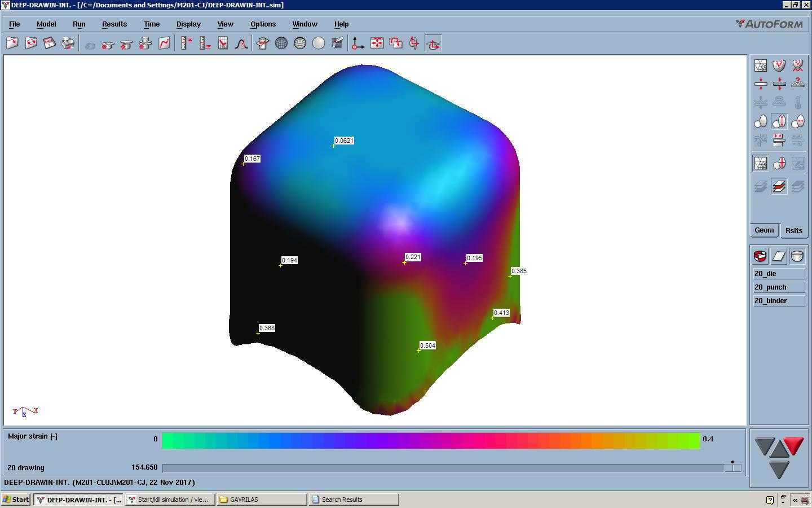The height and width of the screenshot is (508, 812).
Task: Toggle the active major strain ellipse button
Action: pos(779,121)
